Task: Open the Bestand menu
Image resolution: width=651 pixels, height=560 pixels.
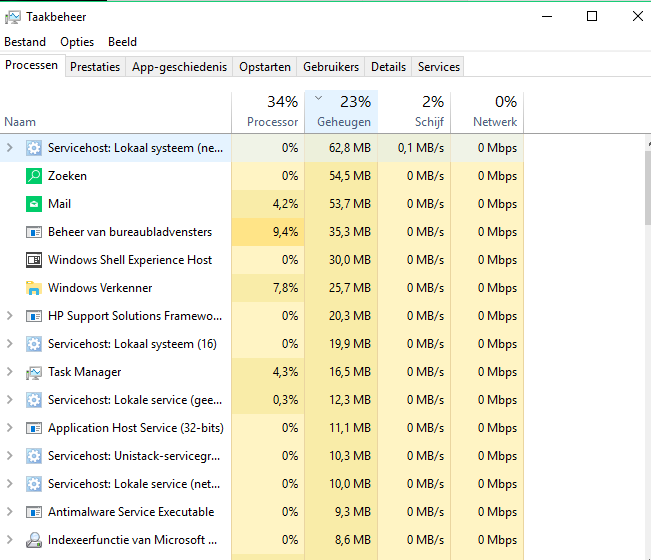Action: click(x=25, y=42)
